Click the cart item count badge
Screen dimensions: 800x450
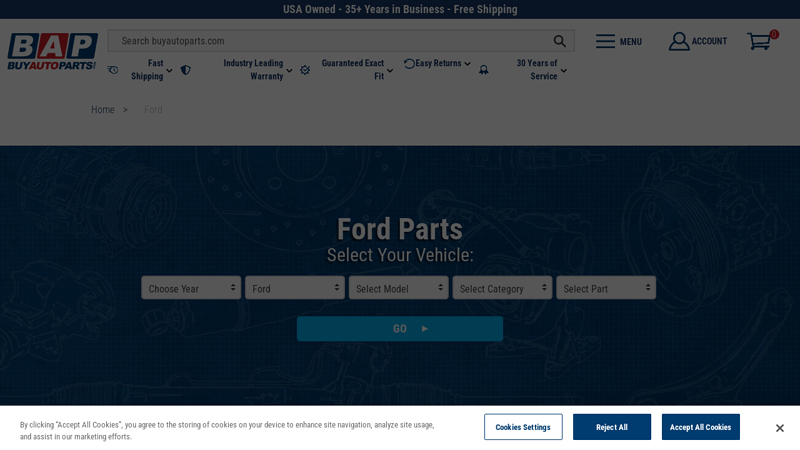774,34
